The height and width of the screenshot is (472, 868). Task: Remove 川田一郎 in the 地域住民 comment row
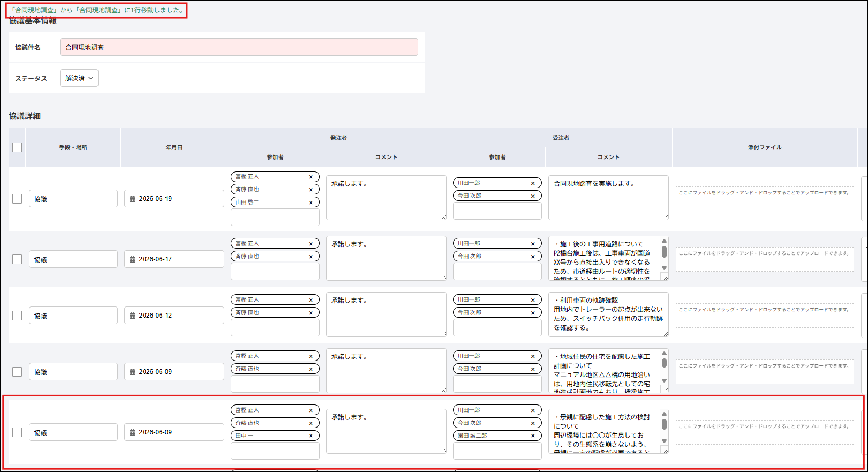pos(533,356)
